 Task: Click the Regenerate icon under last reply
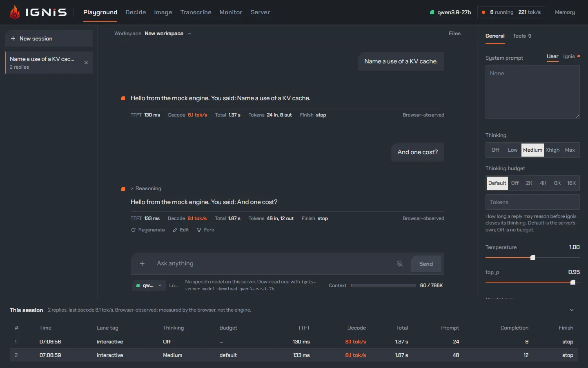(133, 230)
